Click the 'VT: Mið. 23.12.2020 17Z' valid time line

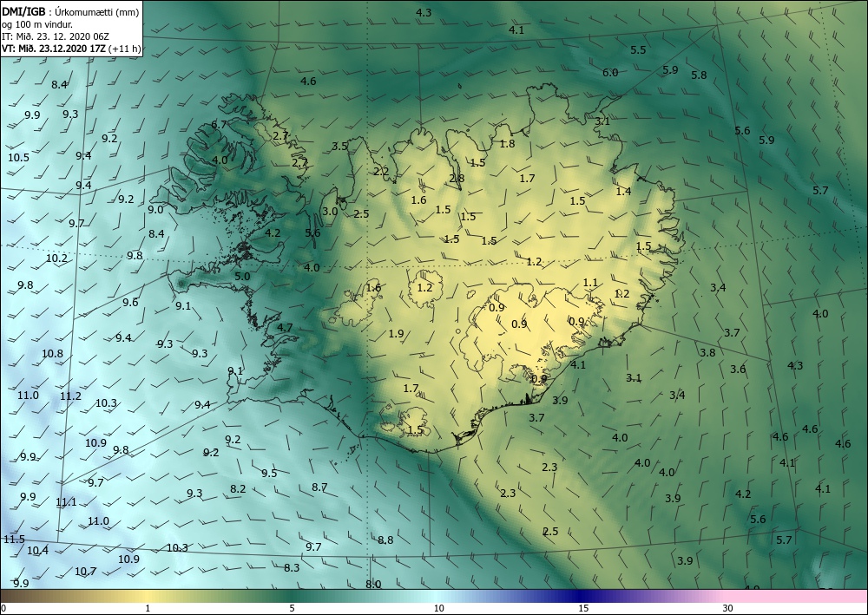pos(56,49)
